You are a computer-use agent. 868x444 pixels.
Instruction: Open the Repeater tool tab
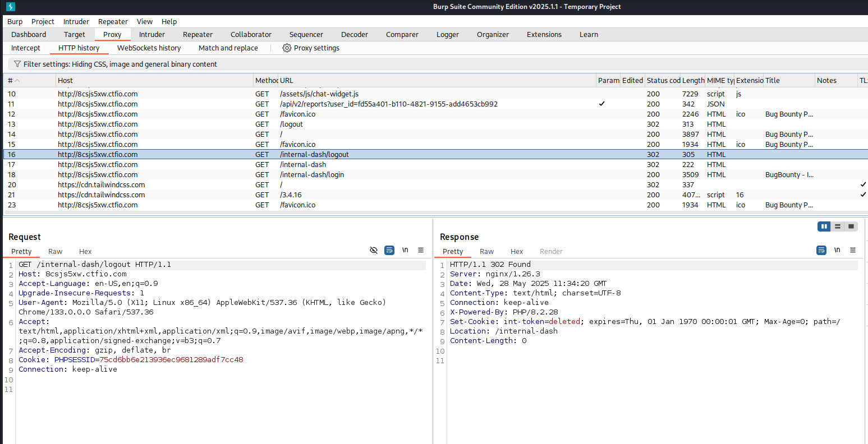pyautogui.click(x=198, y=35)
